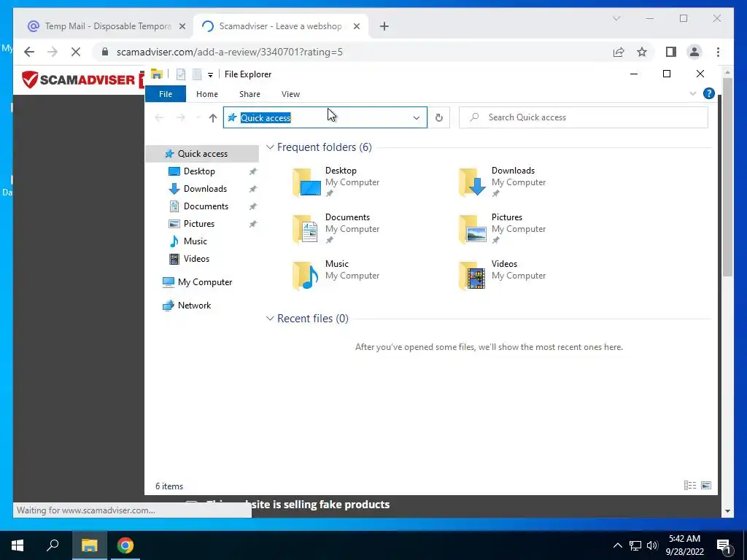Open the Share ribbon tab

(x=249, y=94)
